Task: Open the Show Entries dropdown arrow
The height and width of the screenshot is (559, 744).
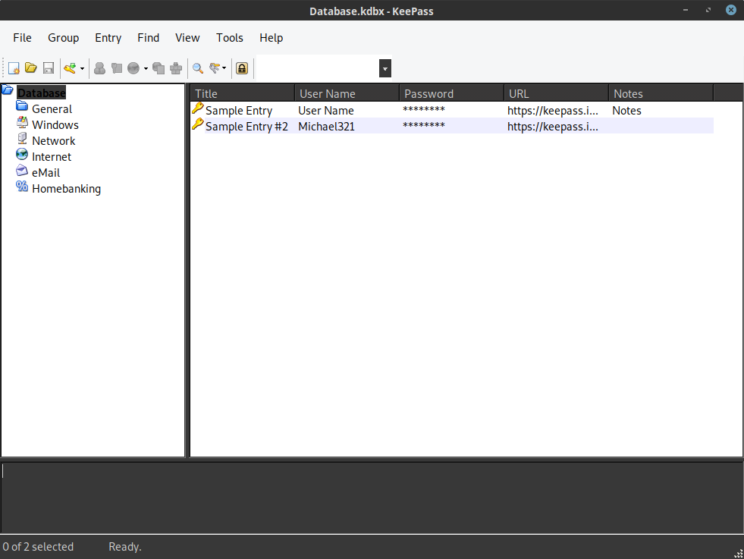Action: 224,69
